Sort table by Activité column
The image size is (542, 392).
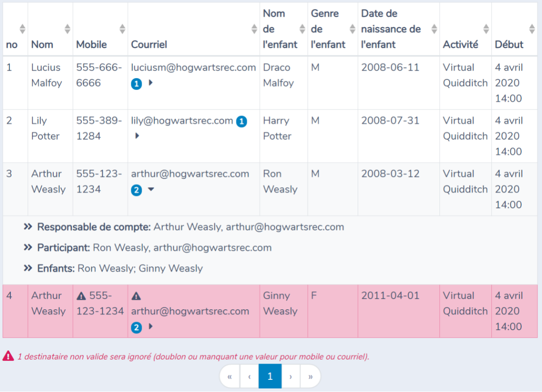point(486,29)
